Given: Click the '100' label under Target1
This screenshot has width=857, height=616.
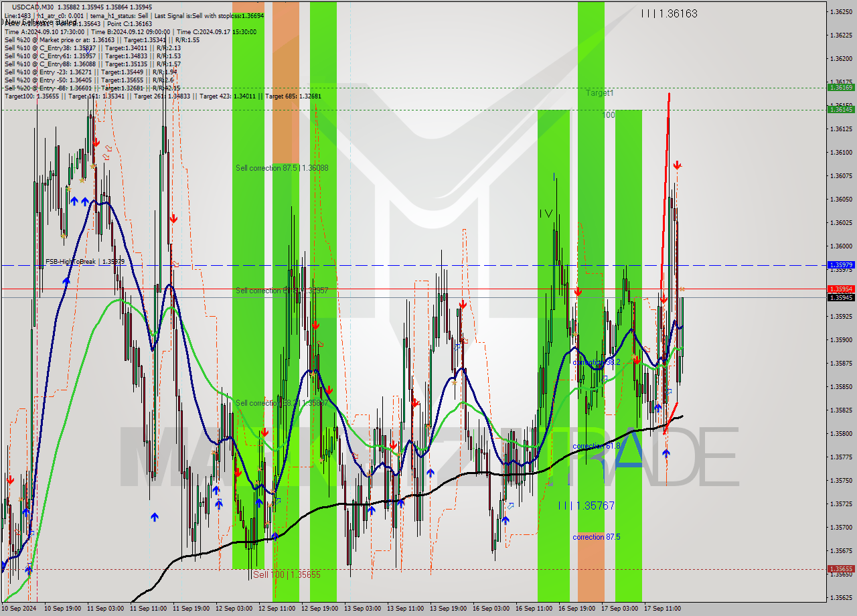Looking at the screenshot, I should tap(607, 114).
